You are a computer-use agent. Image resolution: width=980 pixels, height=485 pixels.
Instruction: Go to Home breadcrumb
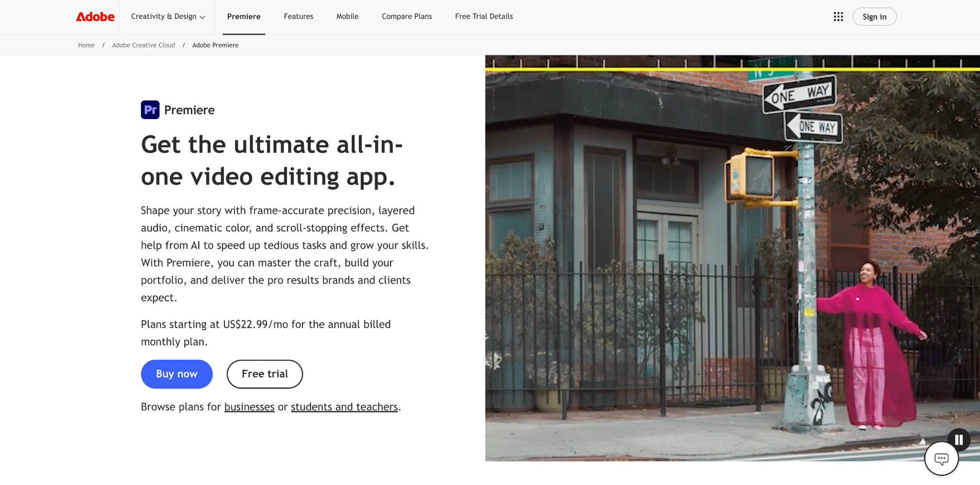87,45
